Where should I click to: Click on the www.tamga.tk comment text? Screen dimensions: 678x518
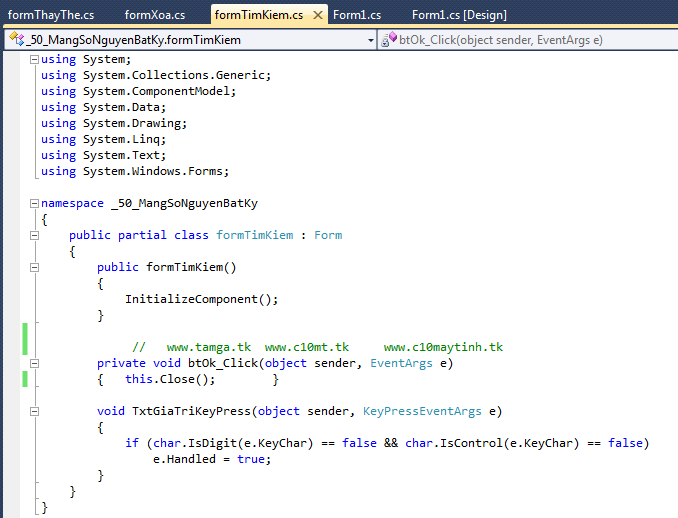(209, 347)
